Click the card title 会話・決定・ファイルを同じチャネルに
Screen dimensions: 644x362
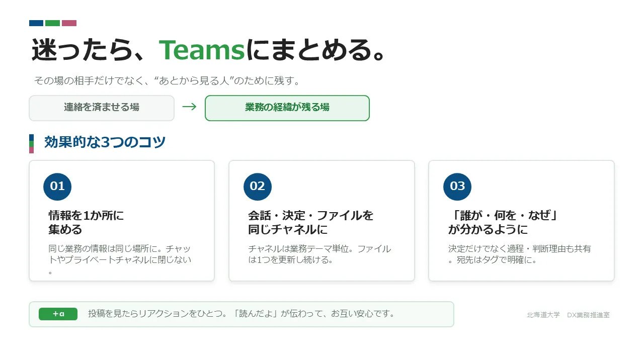tap(311, 223)
